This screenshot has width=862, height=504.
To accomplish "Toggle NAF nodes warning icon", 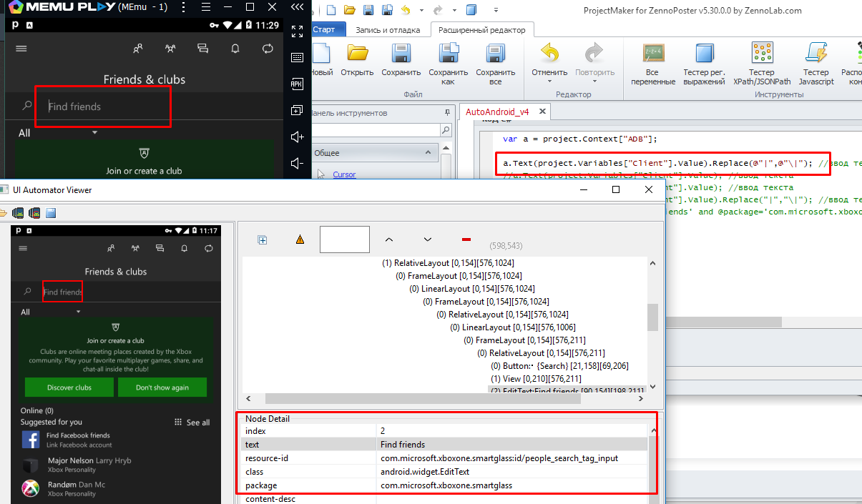I will pyautogui.click(x=300, y=240).
